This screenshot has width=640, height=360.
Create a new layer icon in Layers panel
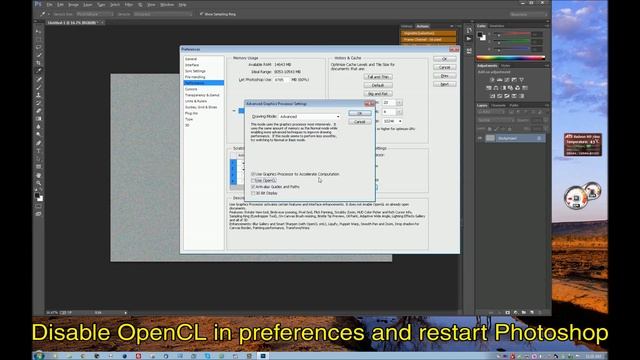pyautogui.click(x=532, y=312)
